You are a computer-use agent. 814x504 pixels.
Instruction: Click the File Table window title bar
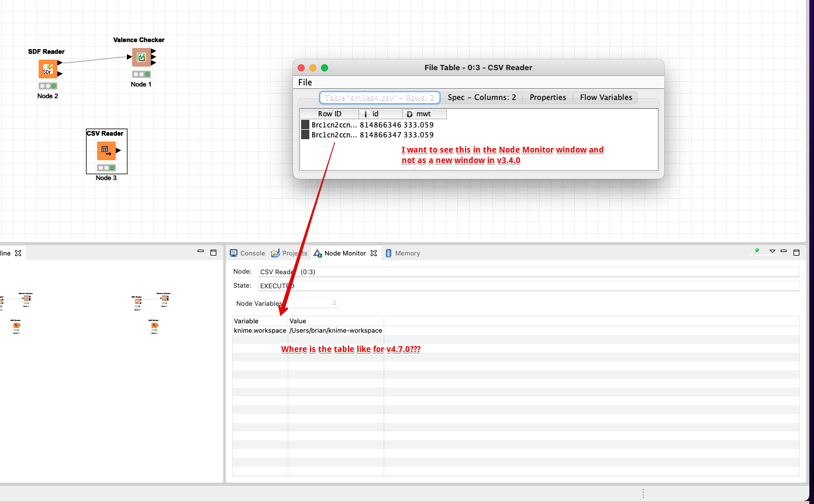click(478, 68)
